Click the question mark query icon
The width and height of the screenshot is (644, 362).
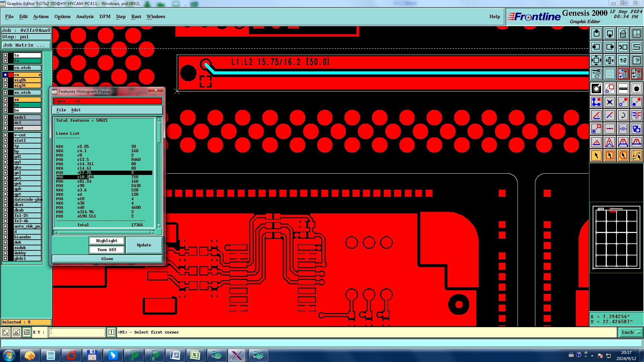pyautogui.click(x=636, y=60)
